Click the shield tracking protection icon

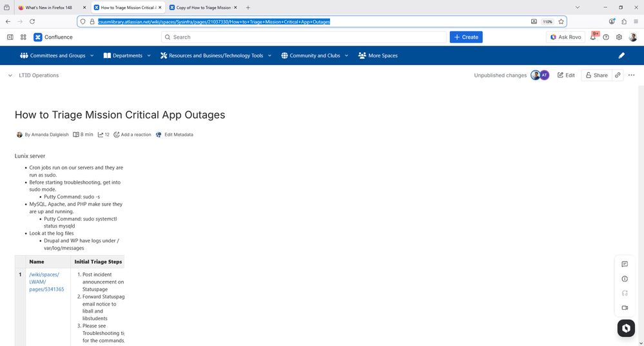coord(83,21)
